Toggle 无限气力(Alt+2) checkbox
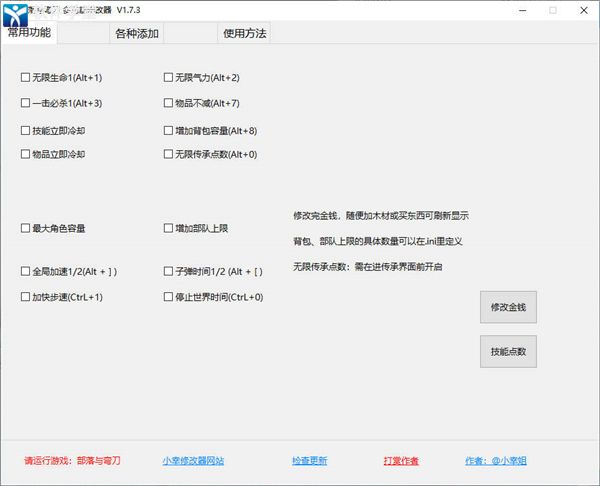Viewport: 600px width, 486px height. pyautogui.click(x=168, y=77)
